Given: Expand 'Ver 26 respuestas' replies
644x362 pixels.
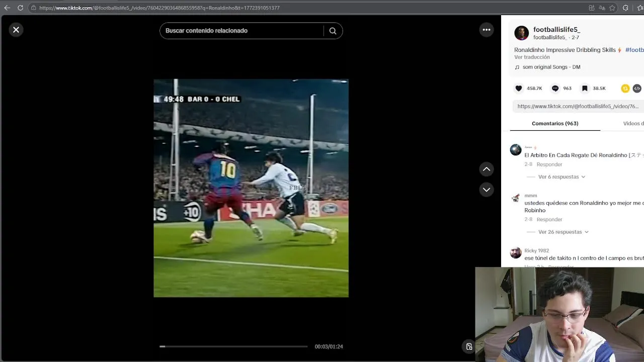Looking at the screenshot, I should [x=563, y=232].
